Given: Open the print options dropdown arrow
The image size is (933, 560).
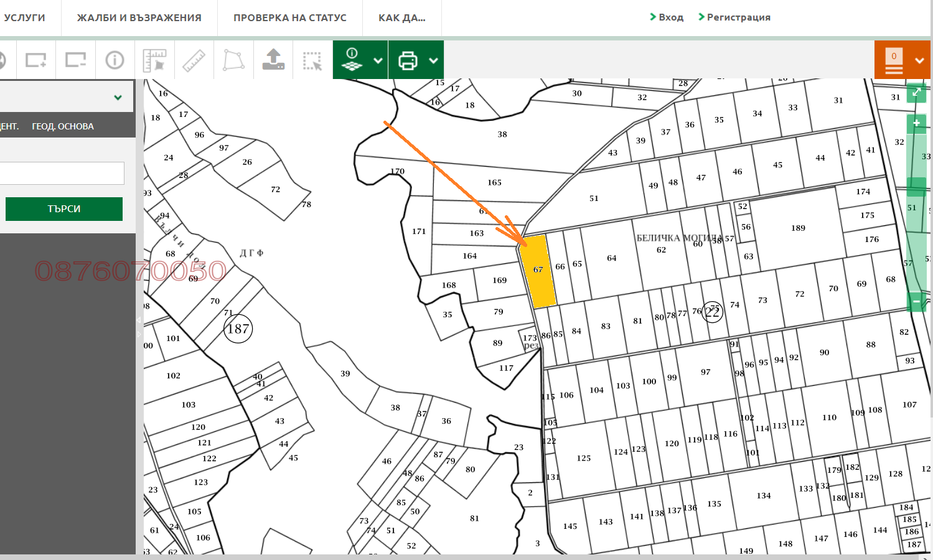Looking at the screenshot, I should 434,60.
